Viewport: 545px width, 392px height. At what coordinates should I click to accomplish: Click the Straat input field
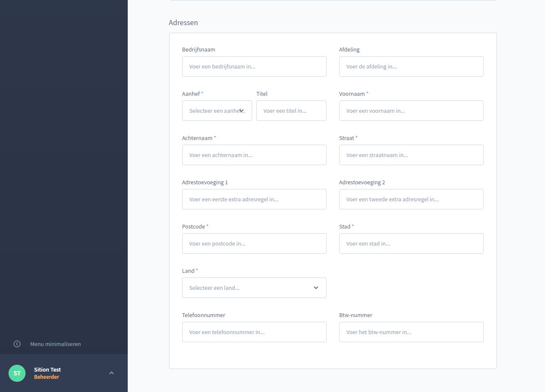tap(411, 155)
